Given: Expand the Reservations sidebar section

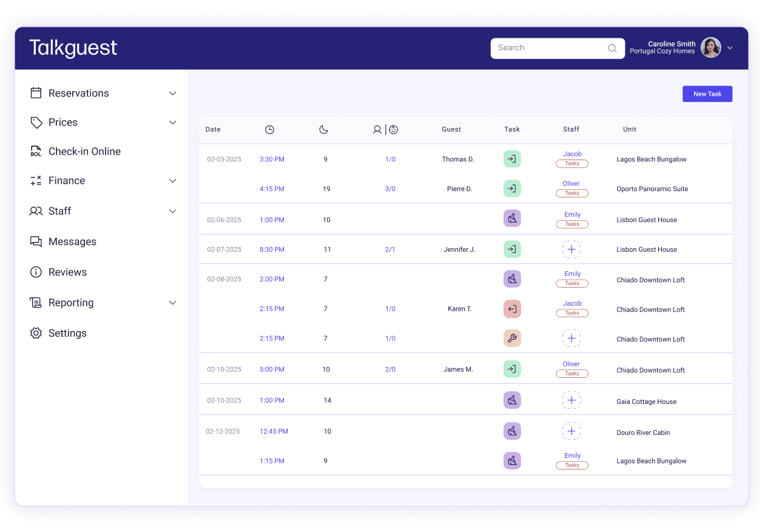Looking at the screenshot, I should click(x=172, y=93).
